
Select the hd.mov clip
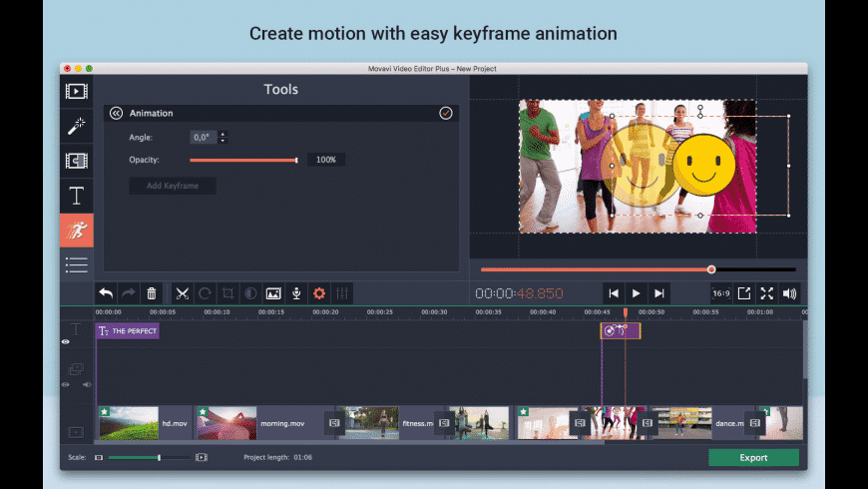coord(145,423)
